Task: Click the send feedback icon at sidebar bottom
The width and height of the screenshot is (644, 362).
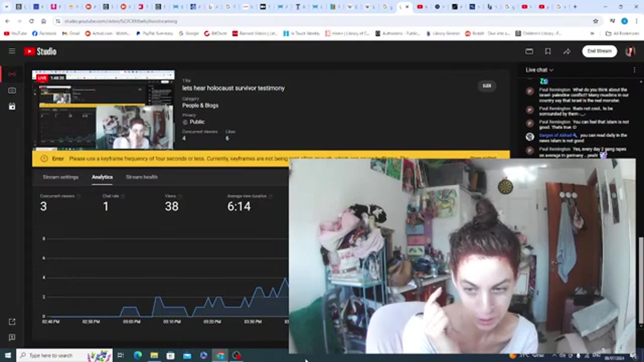Action: tap(12, 337)
